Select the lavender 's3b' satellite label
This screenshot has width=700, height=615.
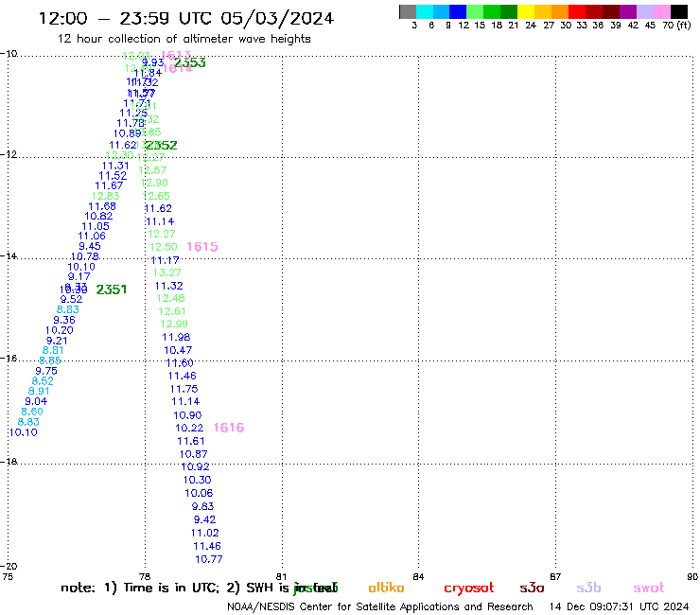(x=588, y=588)
